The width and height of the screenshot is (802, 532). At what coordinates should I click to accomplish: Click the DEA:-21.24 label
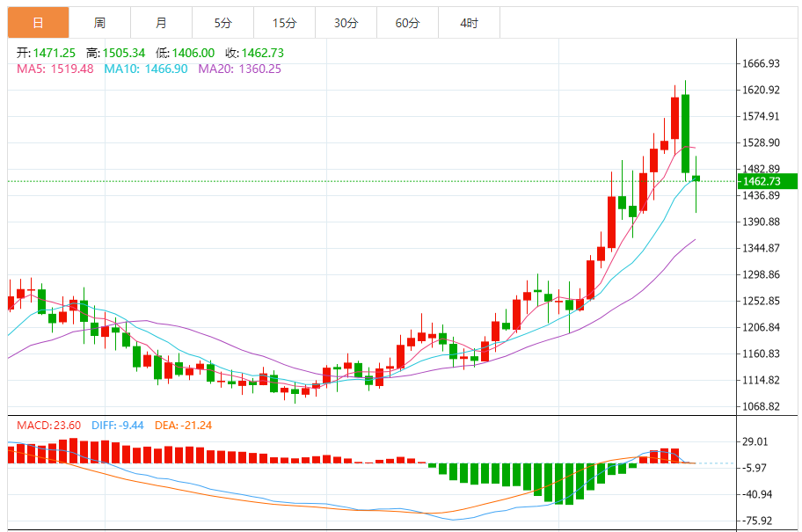[183, 425]
